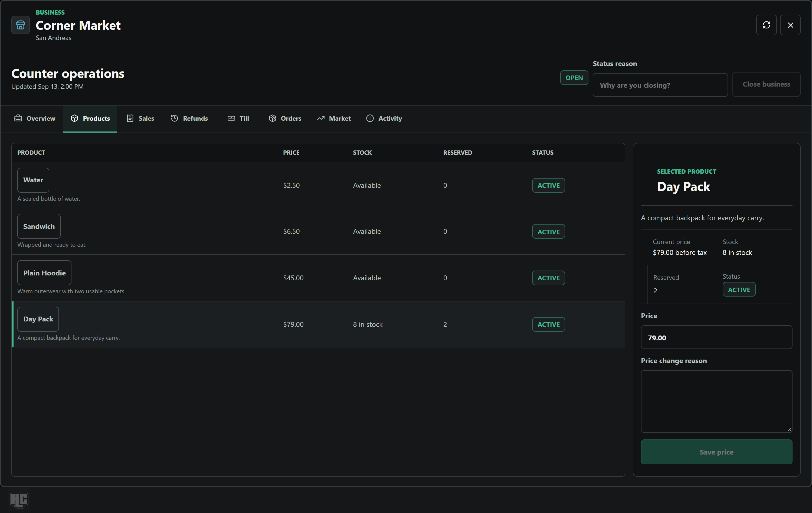Click the ACTIVE badge in Plain Hoodie row
This screenshot has height=513, width=812.
(548, 278)
